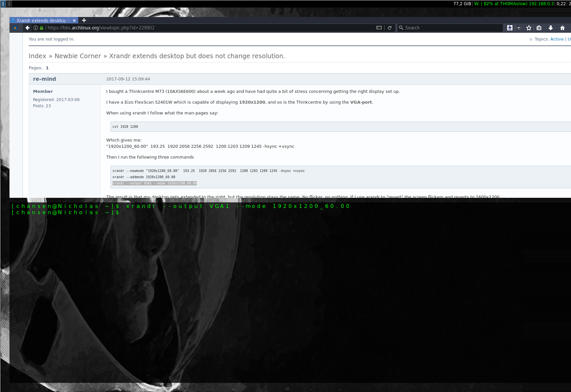Open site information via the info icon
Image resolution: width=571 pixels, height=392 pixels.
coord(36,28)
